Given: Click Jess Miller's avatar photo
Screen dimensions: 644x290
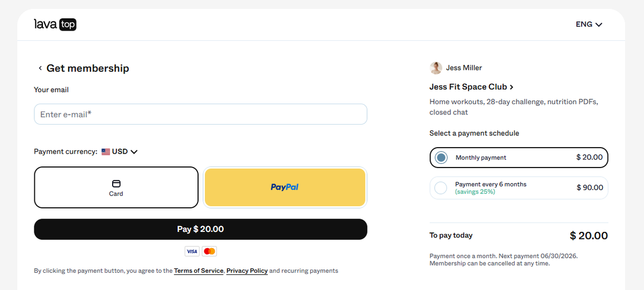Looking at the screenshot, I should tap(436, 68).
